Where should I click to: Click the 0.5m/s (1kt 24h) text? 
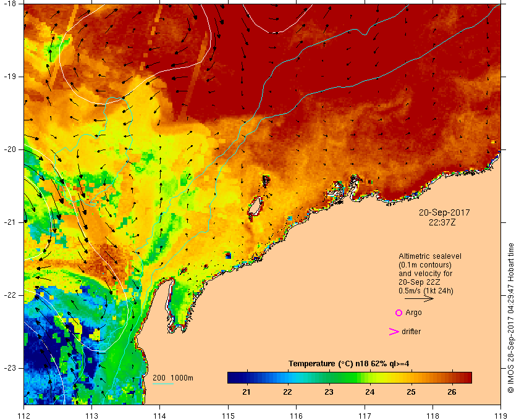coord(426,291)
